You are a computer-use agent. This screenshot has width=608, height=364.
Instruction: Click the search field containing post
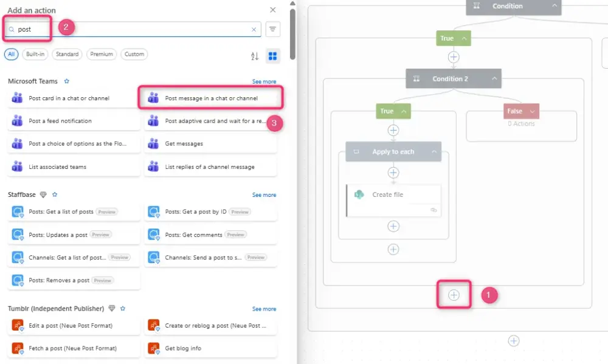134,29
